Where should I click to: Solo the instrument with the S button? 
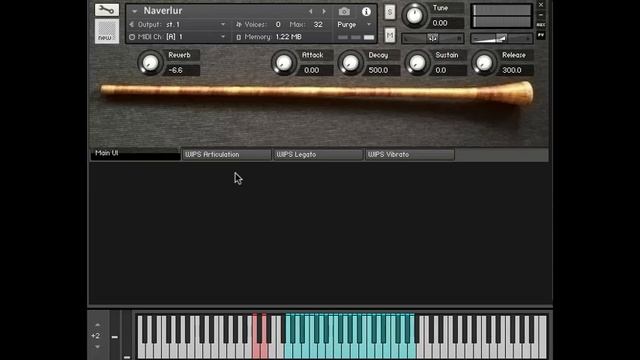pyautogui.click(x=390, y=12)
